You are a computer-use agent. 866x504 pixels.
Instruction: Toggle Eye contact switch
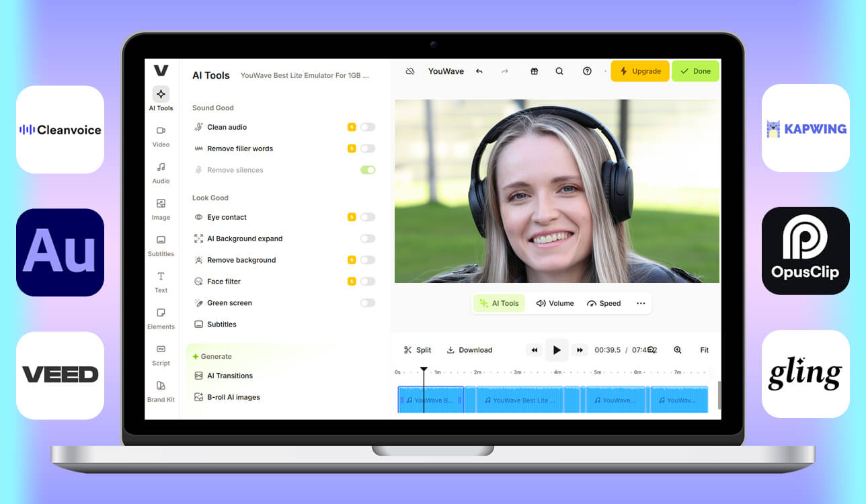(x=368, y=217)
